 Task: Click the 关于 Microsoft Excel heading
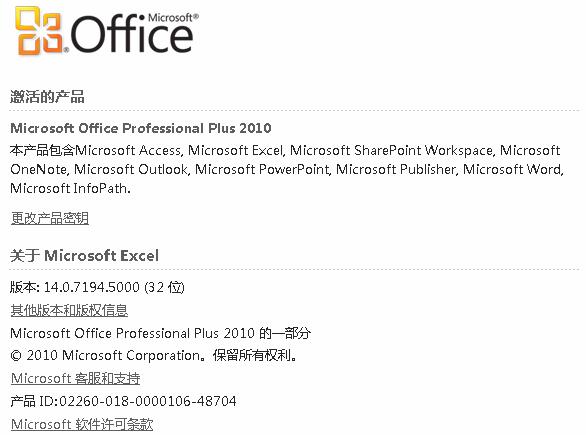(84, 256)
